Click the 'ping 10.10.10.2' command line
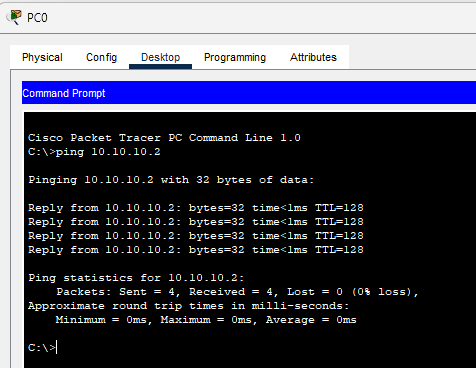 pyautogui.click(x=94, y=152)
